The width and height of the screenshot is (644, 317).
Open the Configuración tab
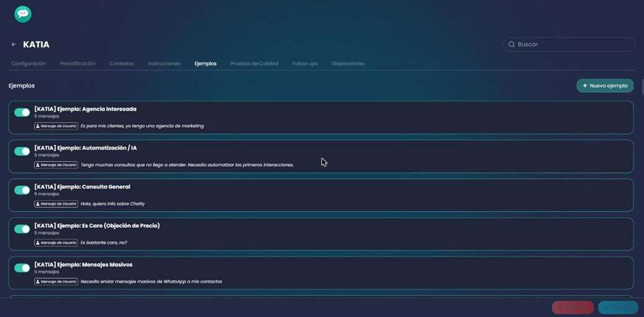[x=28, y=64]
